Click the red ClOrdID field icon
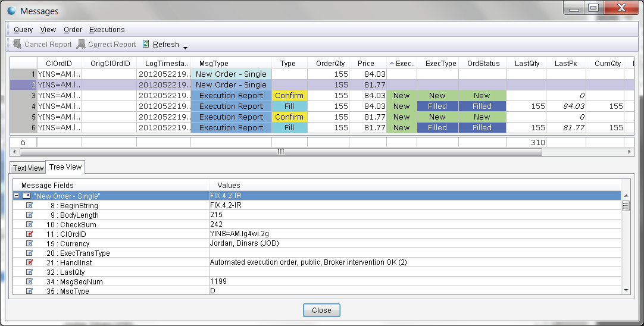The image size is (644, 326). click(30, 234)
